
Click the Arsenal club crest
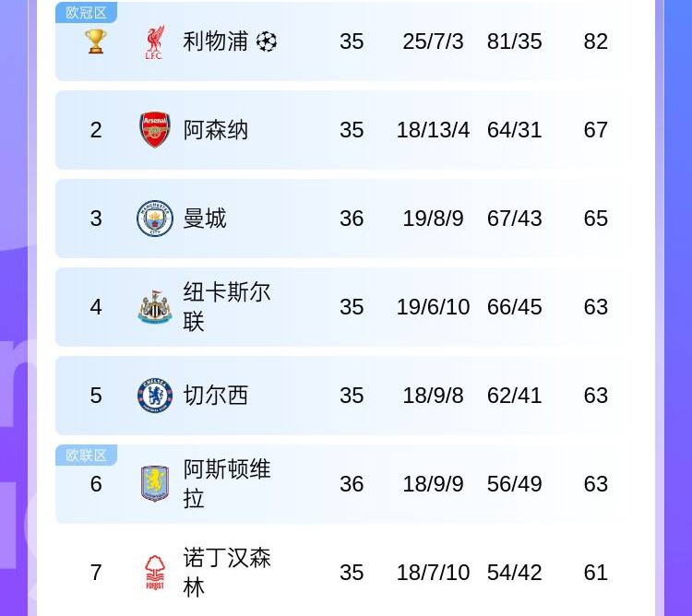coord(154,130)
